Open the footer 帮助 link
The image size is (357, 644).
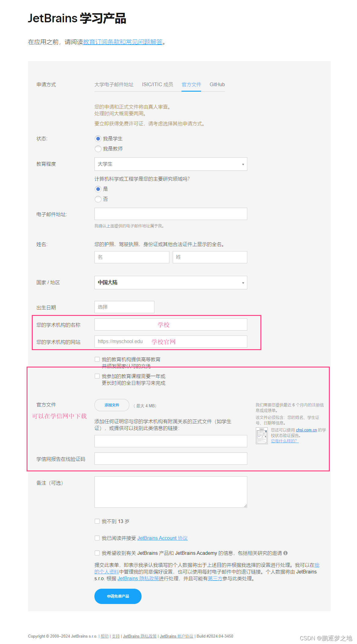pyautogui.click(x=105, y=636)
